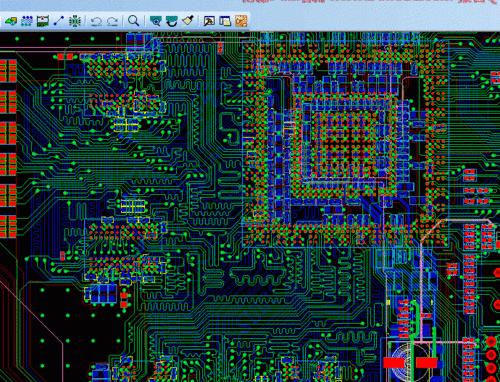Click a red hexagonal pad at right edge
Screen dimensions: 500x382
tap(491, 355)
